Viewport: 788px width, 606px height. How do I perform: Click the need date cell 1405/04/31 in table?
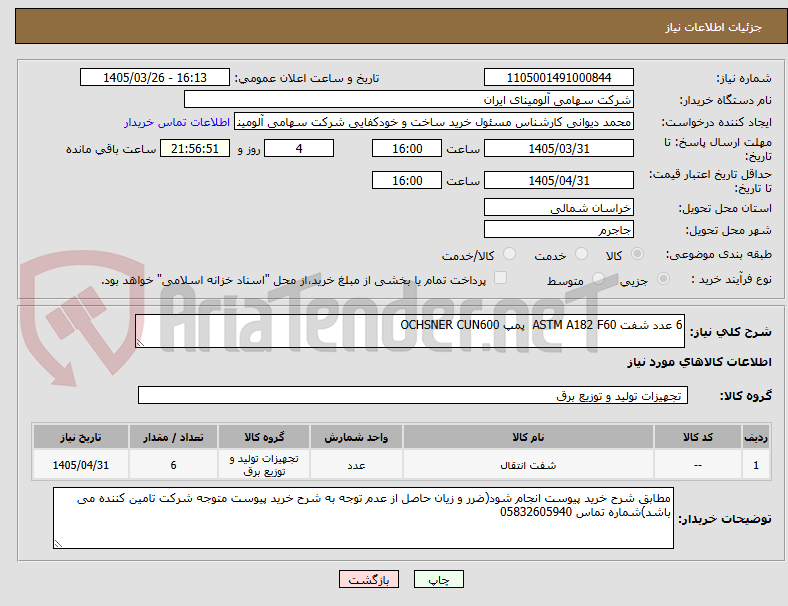tap(81, 465)
